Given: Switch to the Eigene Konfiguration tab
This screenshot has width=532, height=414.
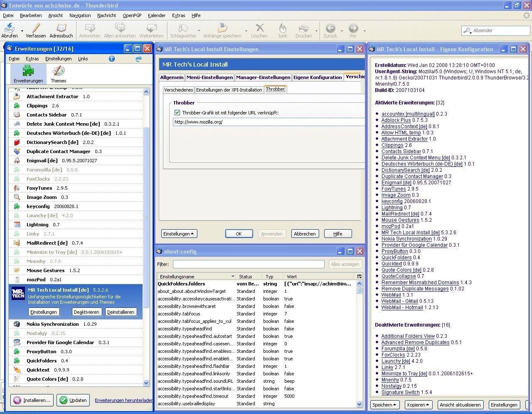Looking at the screenshot, I should coord(318,77).
